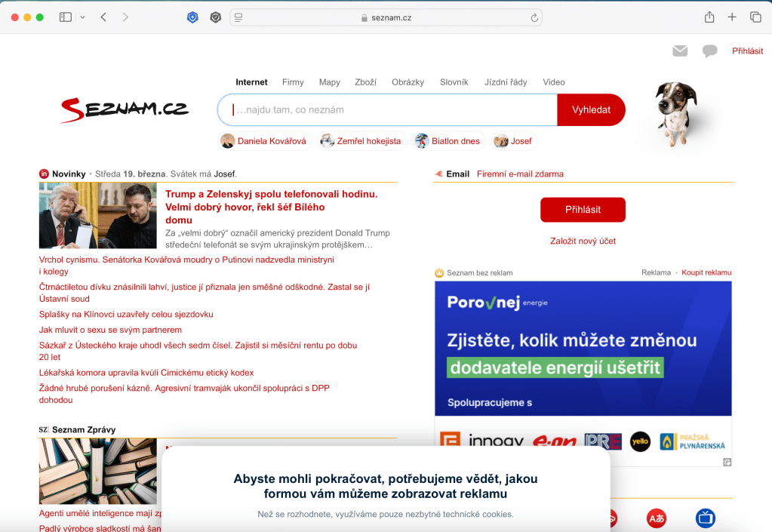Click the blue privacy shield icon

(192, 17)
